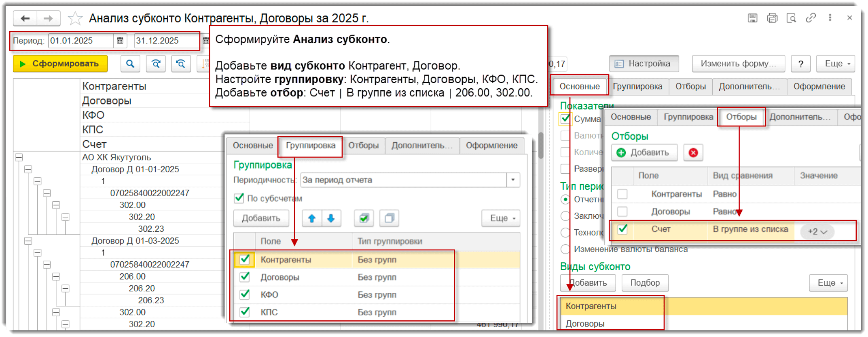Viewport: 868px width, 337px height.
Task: Click the 206.23 account row in report
Action: click(x=151, y=301)
